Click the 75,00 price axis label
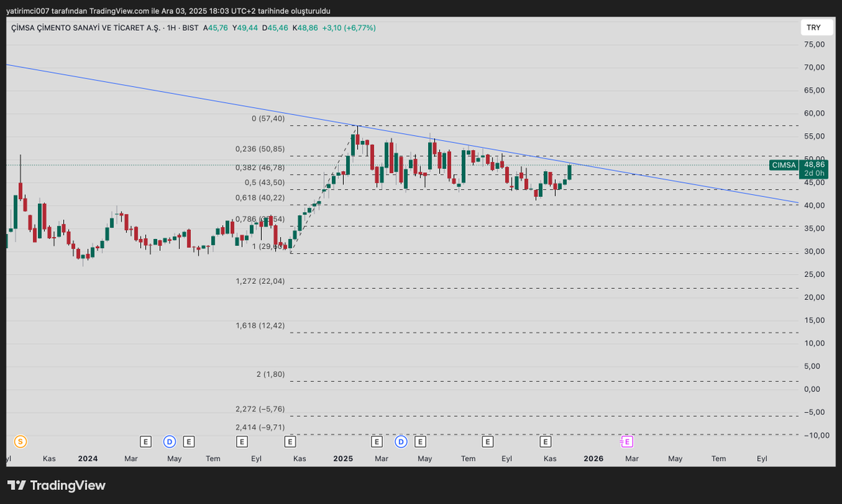Screen dimensions: 842x504 pos(813,44)
